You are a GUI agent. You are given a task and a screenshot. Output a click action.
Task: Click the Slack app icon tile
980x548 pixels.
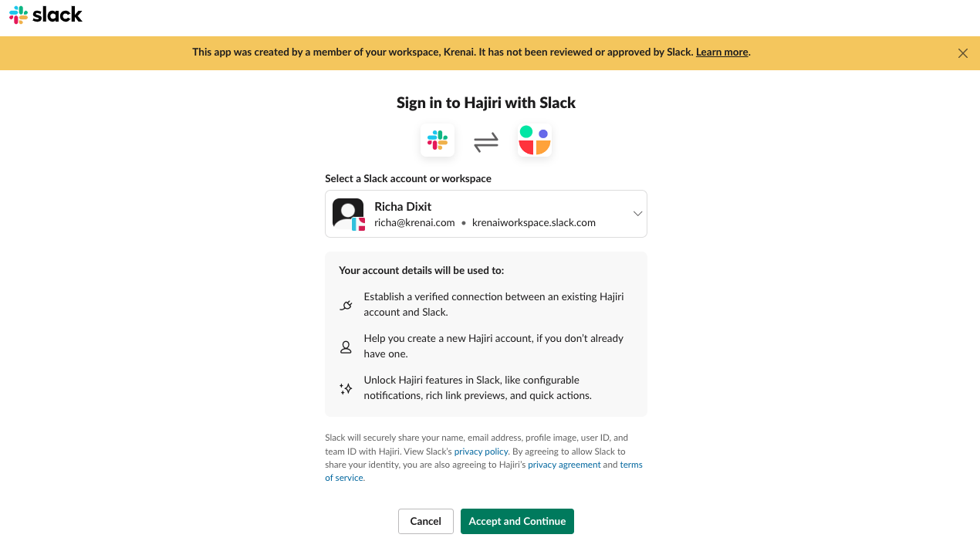coord(438,140)
